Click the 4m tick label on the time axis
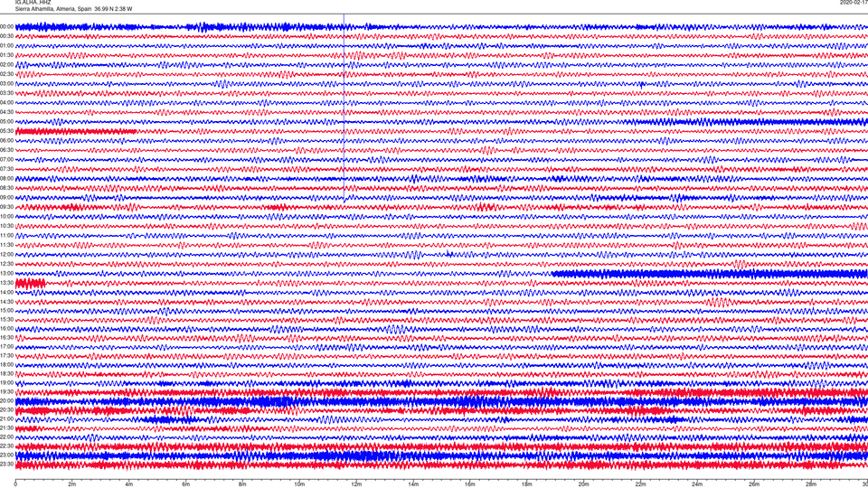The height and width of the screenshot is (488, 868). pyautogui.click(x=129, y=484)
